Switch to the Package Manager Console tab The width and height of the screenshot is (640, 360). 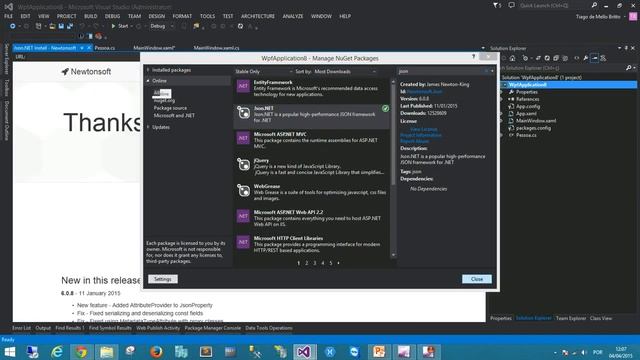pos(213,328)
